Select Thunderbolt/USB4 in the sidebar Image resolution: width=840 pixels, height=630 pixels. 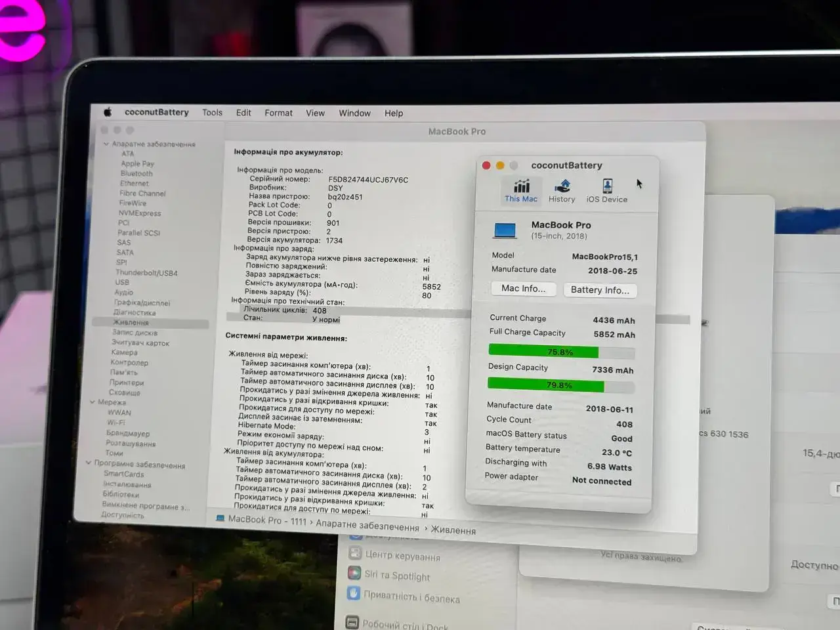[146, 272]
